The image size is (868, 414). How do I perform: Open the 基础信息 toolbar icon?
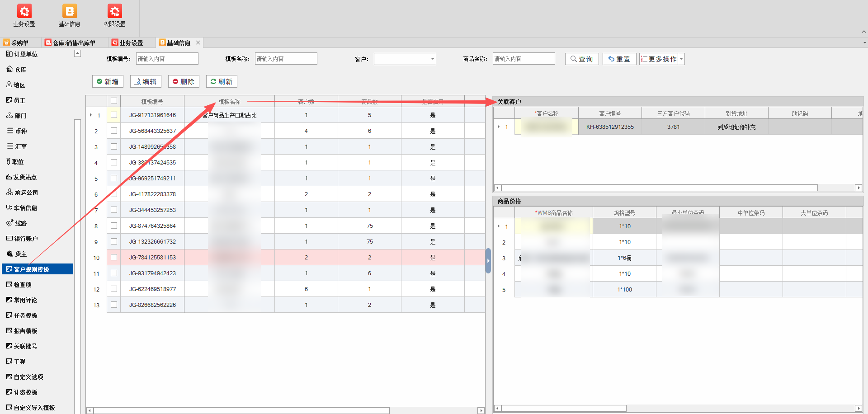[x=69, y=15]
